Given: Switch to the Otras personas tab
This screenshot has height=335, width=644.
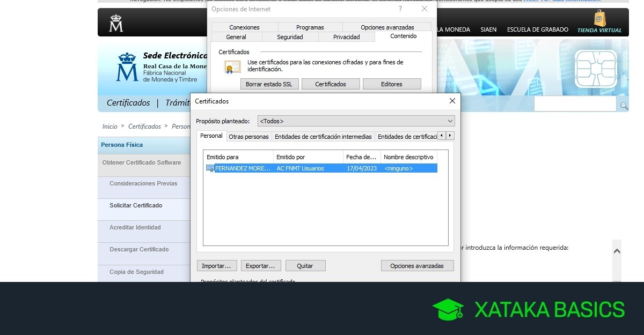Looking at the screenshot, I should [x=248, y=137].
